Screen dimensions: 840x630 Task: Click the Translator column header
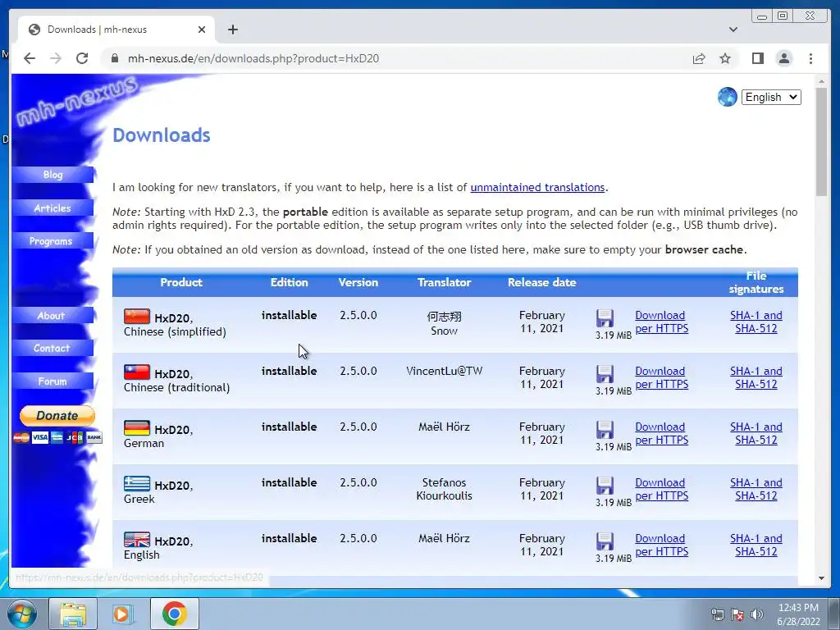pyautogui.click(x=444, y=282)
